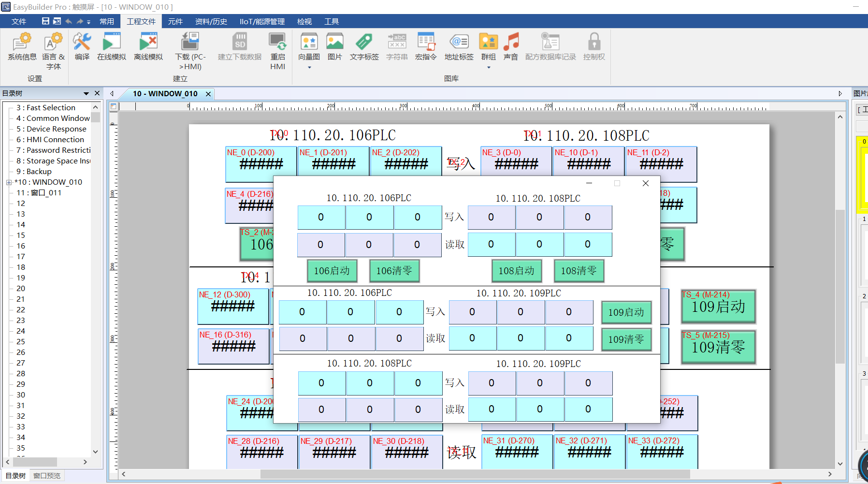868x484 pixels.
Task: Open the 目录树 panel dropdown arrow
Action: click(86, 93)
